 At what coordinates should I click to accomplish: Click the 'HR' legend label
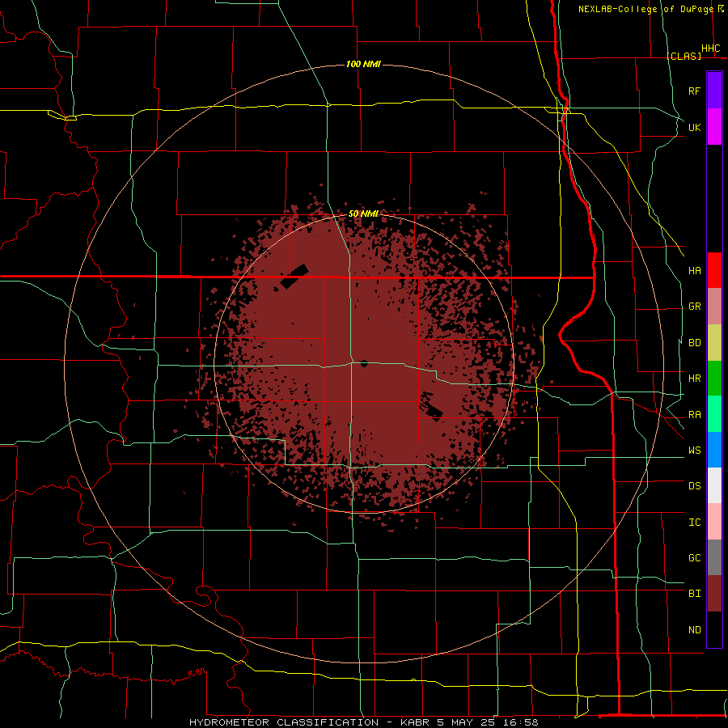point(694,379)
